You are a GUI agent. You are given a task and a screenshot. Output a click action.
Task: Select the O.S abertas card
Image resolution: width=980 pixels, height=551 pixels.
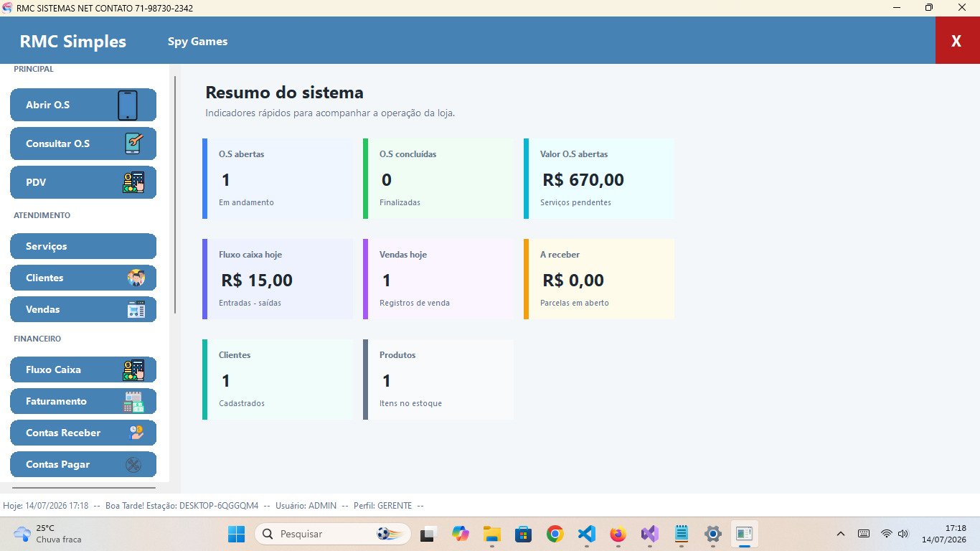click(278, 179)
